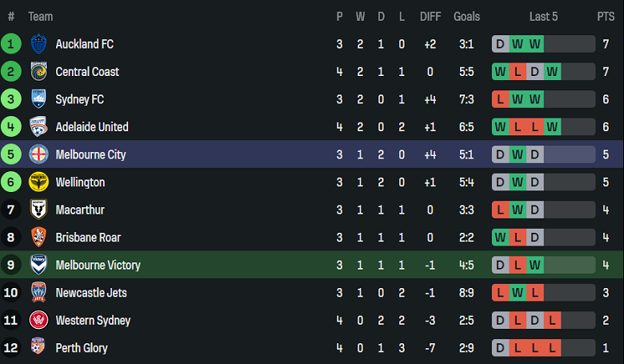Click the Melbourne City club crest
The width and height of the screenshot is (624, 364).
click(x=38, y=154)
